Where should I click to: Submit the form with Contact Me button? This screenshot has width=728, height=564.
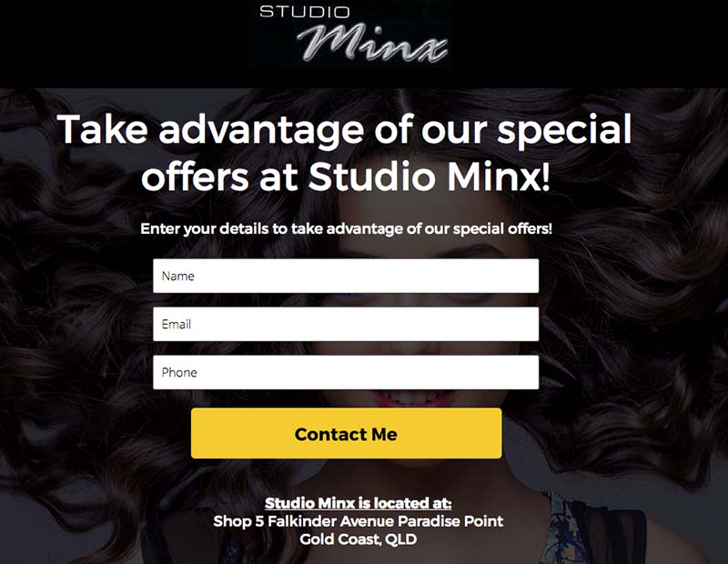pyautogui.click(x=347, y=433)
